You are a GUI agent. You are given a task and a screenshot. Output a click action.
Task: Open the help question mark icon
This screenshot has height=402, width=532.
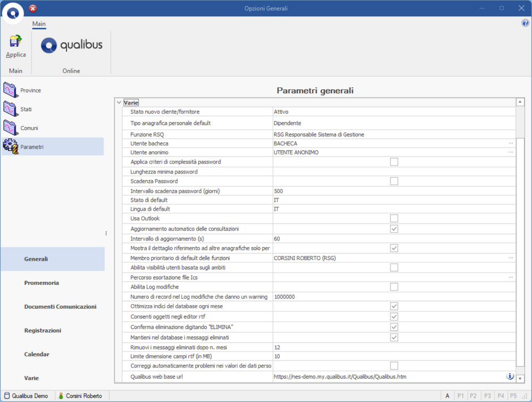[x=526, y=23]
